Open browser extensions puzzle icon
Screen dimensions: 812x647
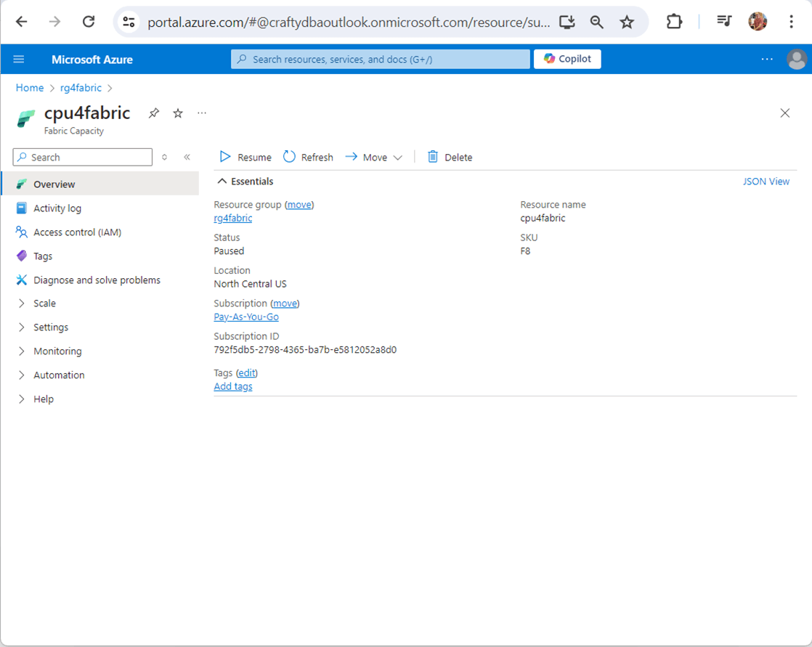coord(674,22)
